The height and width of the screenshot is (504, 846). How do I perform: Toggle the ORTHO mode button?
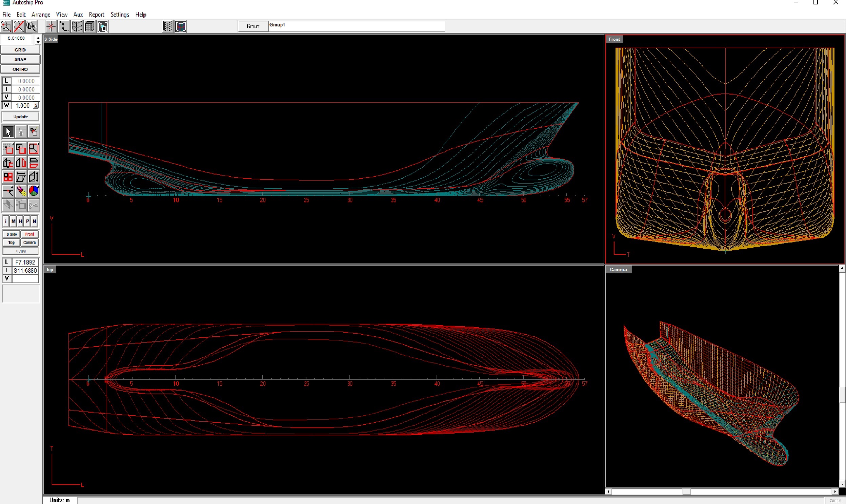[20, 69]
